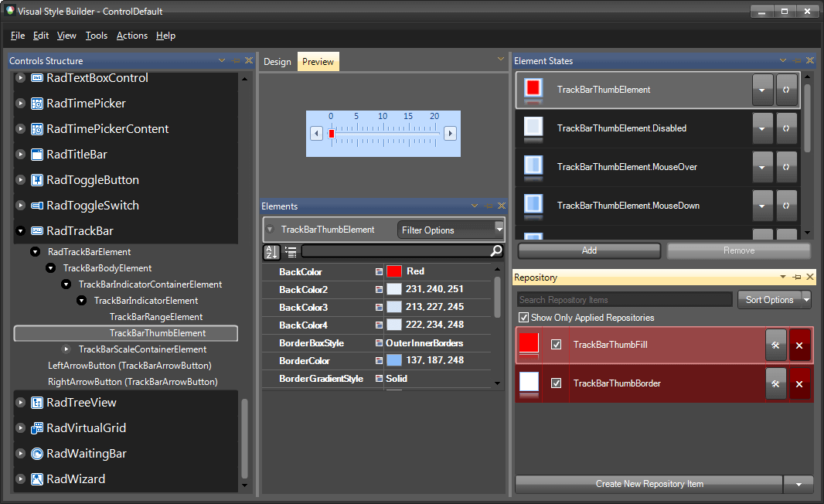Expand TrackBarScaleContainerElement in the tree
824x504 pixels.
tap(66, 349)
